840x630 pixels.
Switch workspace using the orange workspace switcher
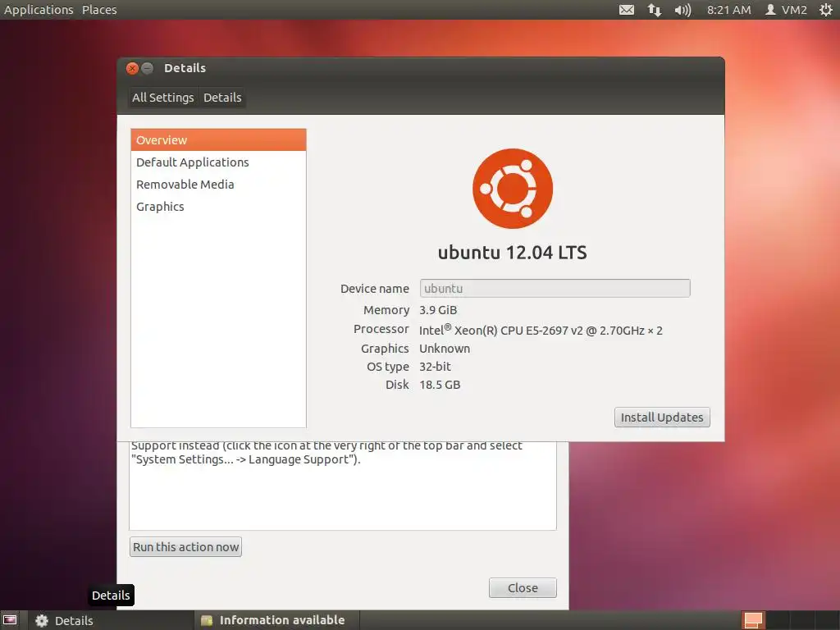point(753,620)
